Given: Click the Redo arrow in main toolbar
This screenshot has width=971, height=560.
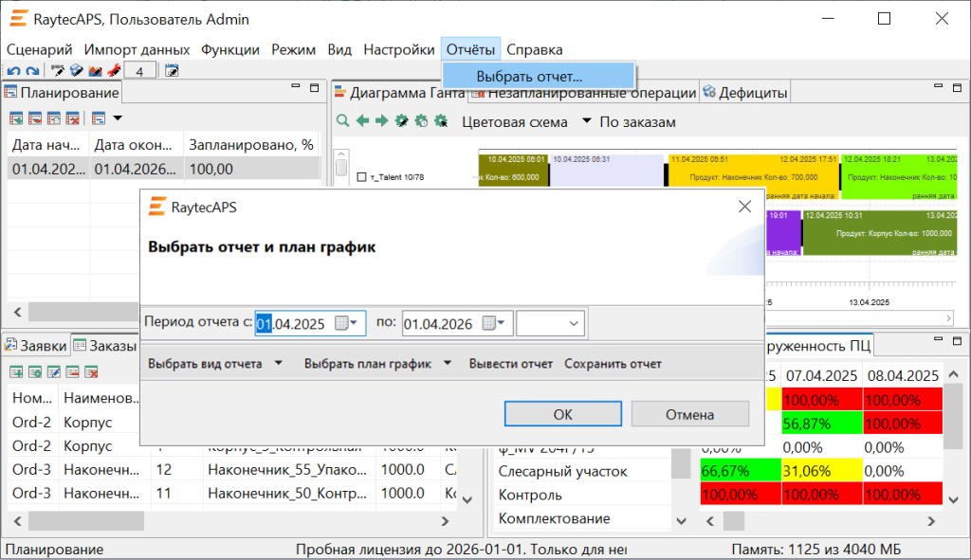Looking at the screenshot, I should click(x=32, y=71).
